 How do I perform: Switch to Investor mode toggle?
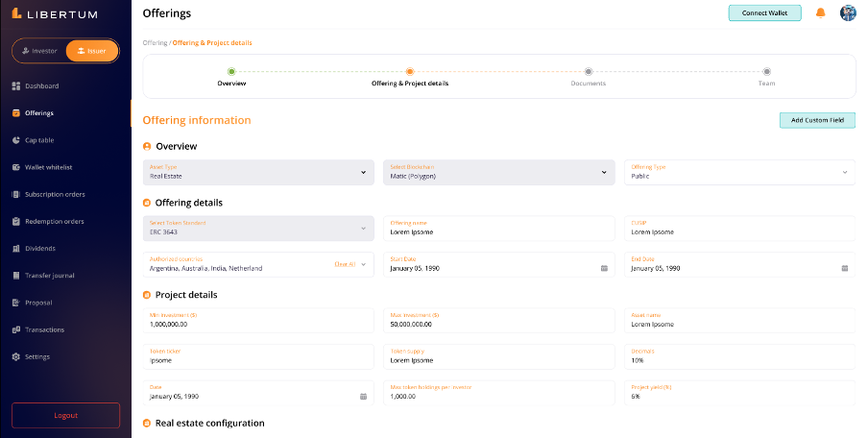click(x=40, y=51)
